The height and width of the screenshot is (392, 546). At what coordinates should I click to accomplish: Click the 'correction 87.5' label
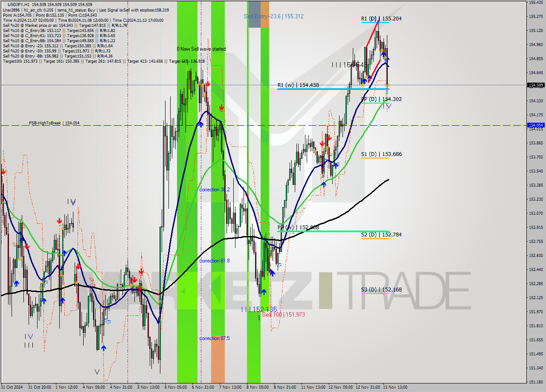click(x=215, y=338)
